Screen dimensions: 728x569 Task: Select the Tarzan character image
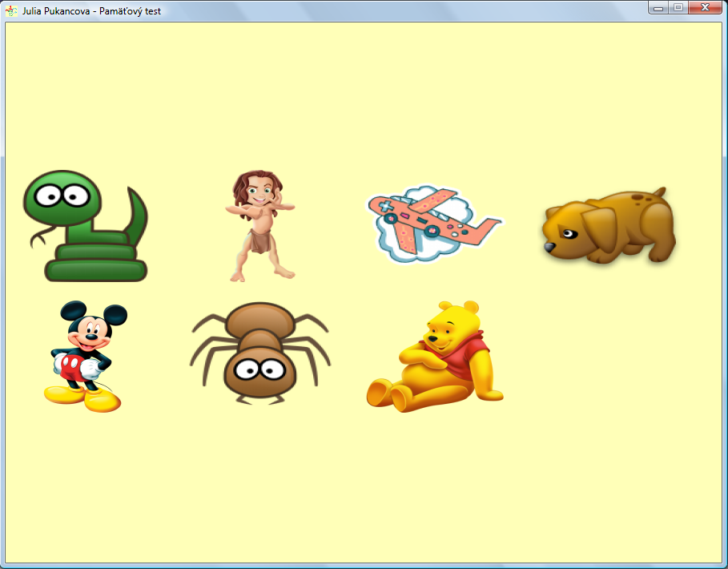pos(259,226)
